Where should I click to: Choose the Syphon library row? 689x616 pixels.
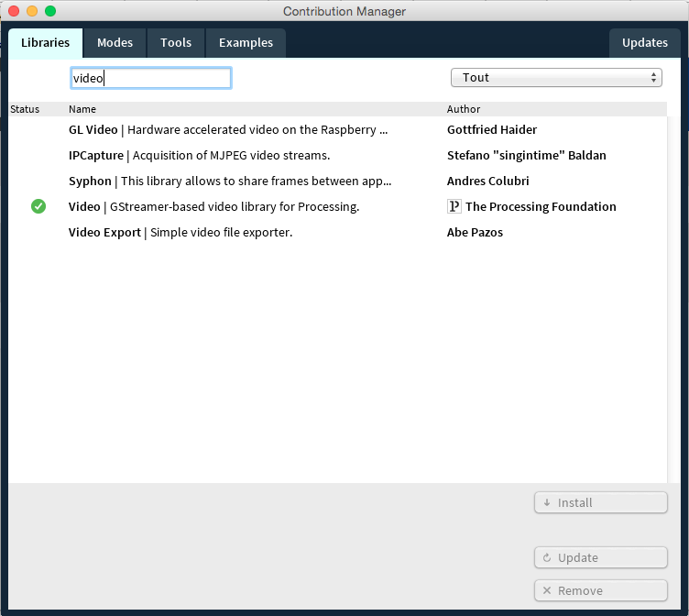(x=229, y=181)
